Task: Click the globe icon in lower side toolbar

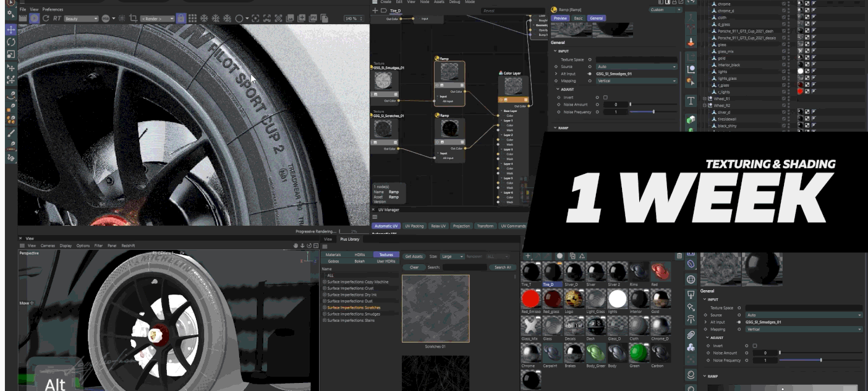Action: 691,279
